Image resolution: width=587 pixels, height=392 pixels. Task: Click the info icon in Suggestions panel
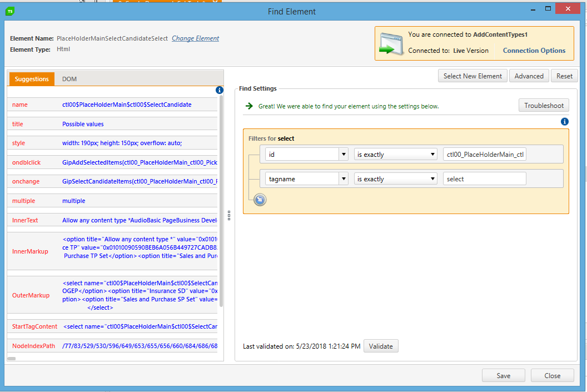click(x=219, y=90)
